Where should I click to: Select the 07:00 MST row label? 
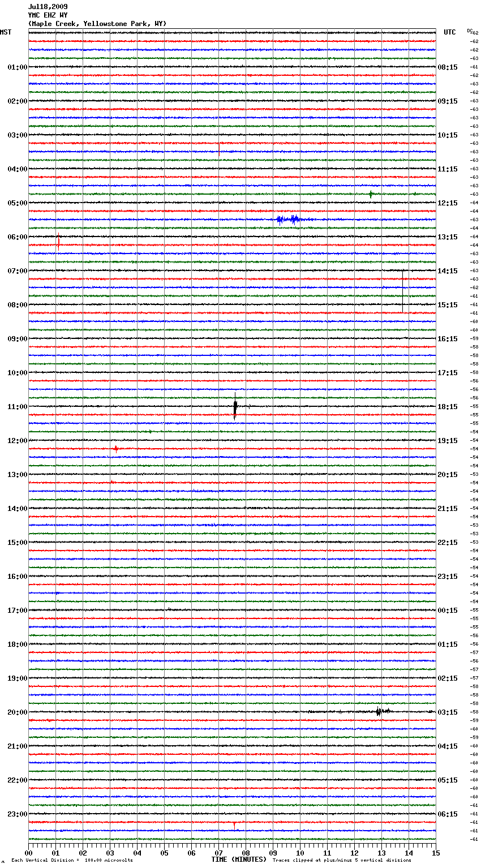click(x=18, y=271)
